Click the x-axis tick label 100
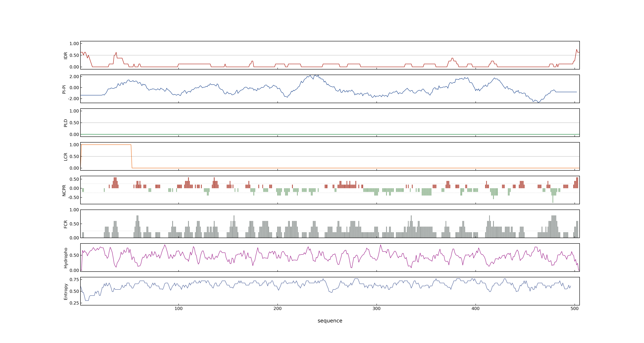 [178, 309]
